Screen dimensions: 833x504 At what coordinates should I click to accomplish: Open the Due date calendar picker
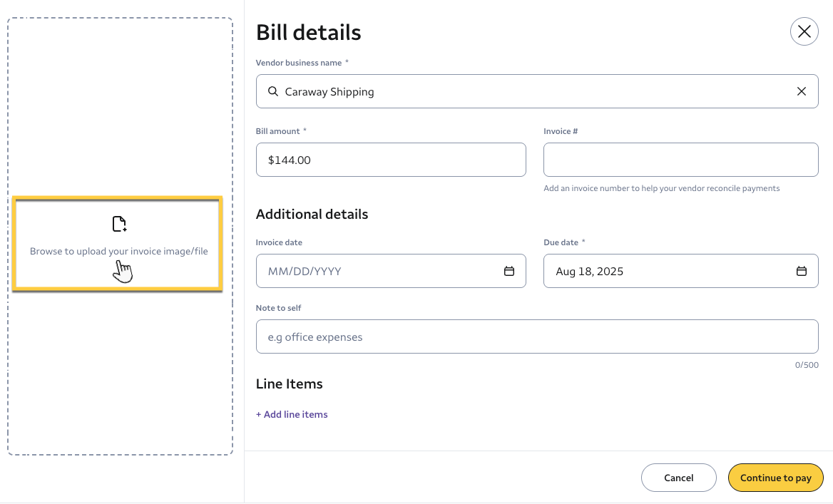point(802,271)
